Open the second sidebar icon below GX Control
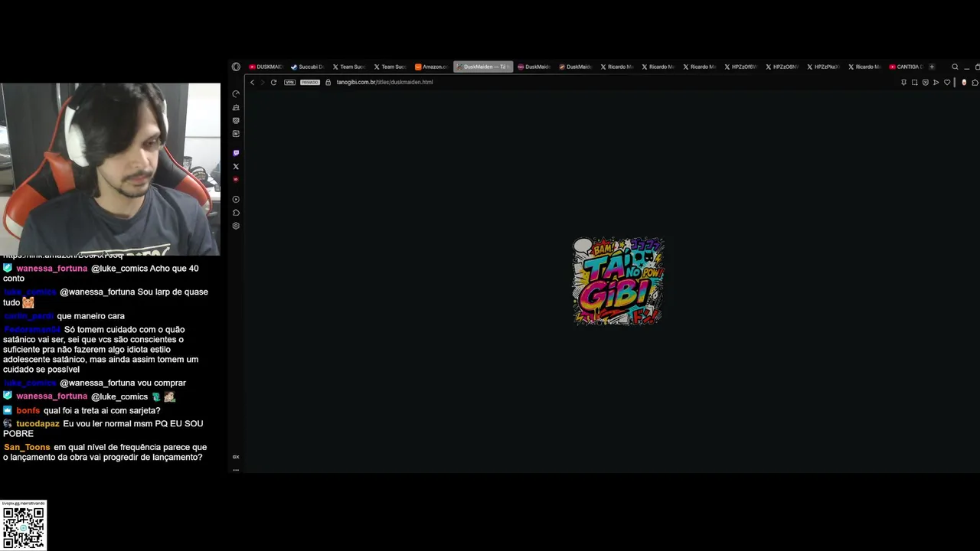The width and height of the screenshot is (980, 551). (236, 107)
